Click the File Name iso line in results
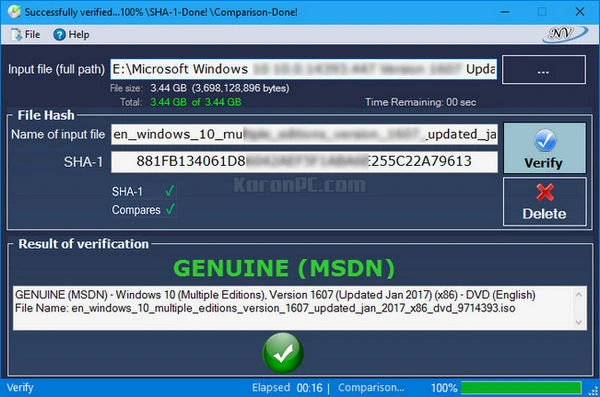The height and width of the screenshot is (397, 600). click(265, 308)
